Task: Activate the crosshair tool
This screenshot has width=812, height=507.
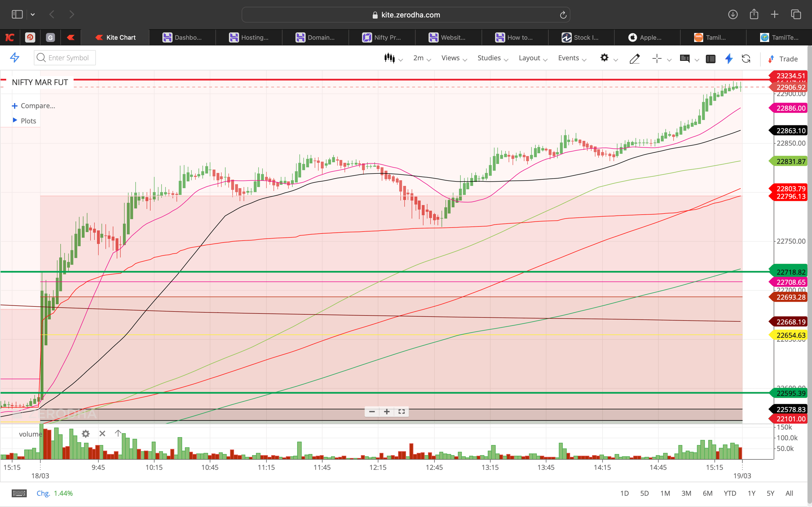Action: (657, 58)
